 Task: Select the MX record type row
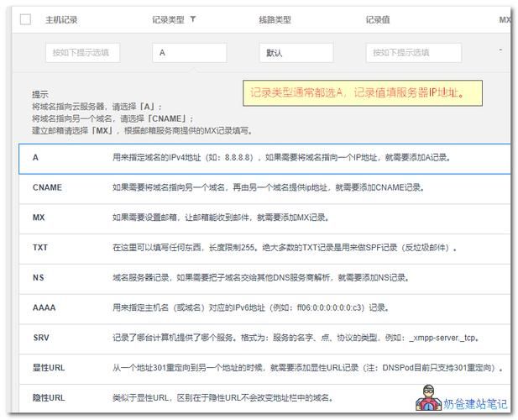pyautogui.click(x=264, y=218)
